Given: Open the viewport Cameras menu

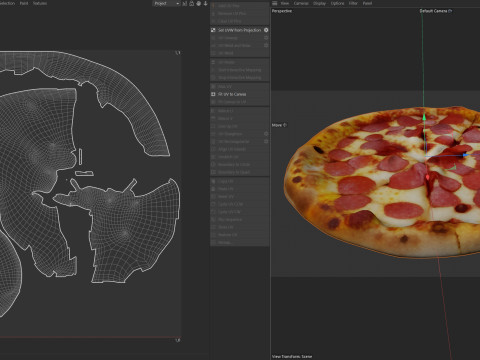Looking at the screenshot, I should tap(301, 3).
